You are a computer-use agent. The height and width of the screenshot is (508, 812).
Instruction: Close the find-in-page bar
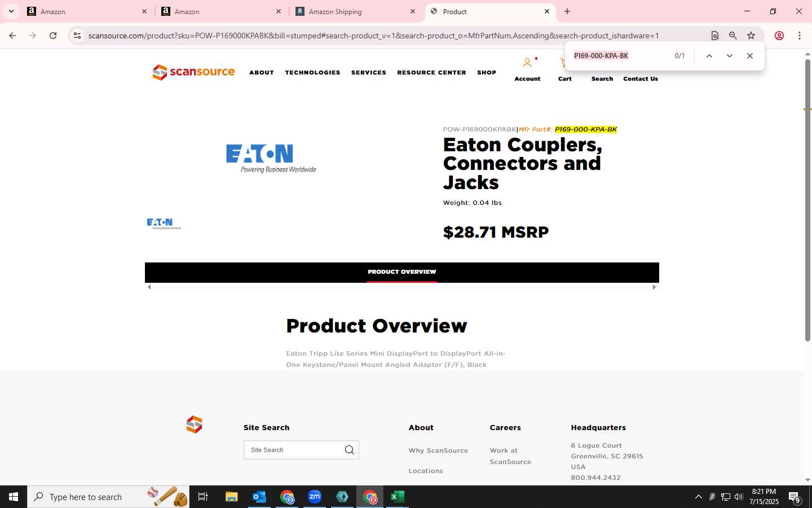point(750,56)
